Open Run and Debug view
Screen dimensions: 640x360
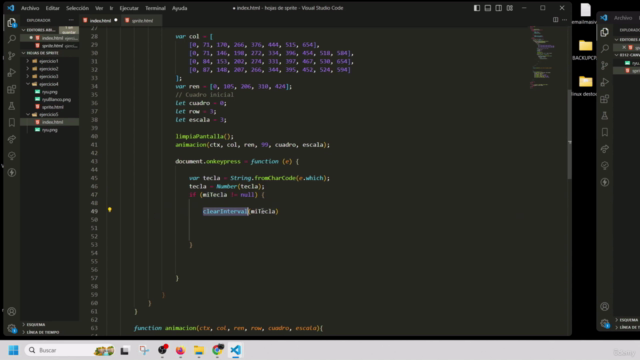tap(11, 72)
